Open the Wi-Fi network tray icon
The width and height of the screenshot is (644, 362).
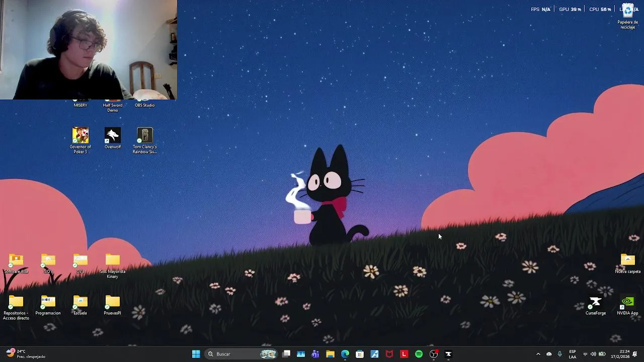[585, 354]
